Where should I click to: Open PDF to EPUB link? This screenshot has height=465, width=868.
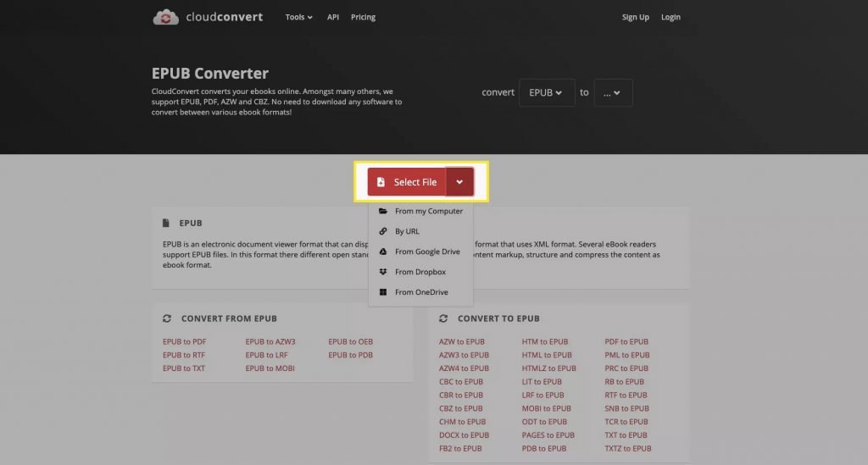pos(626,341)
